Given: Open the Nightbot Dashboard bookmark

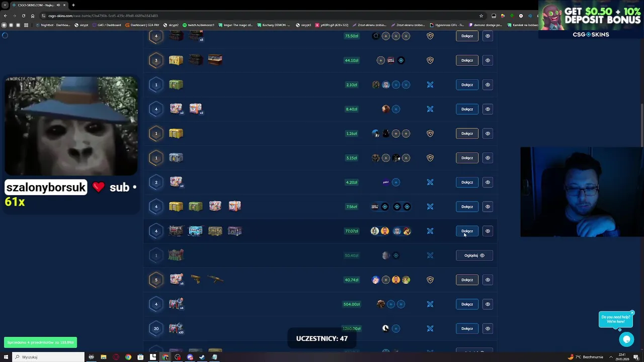Looking at the screenshot, I should click(x=53, y=25).
